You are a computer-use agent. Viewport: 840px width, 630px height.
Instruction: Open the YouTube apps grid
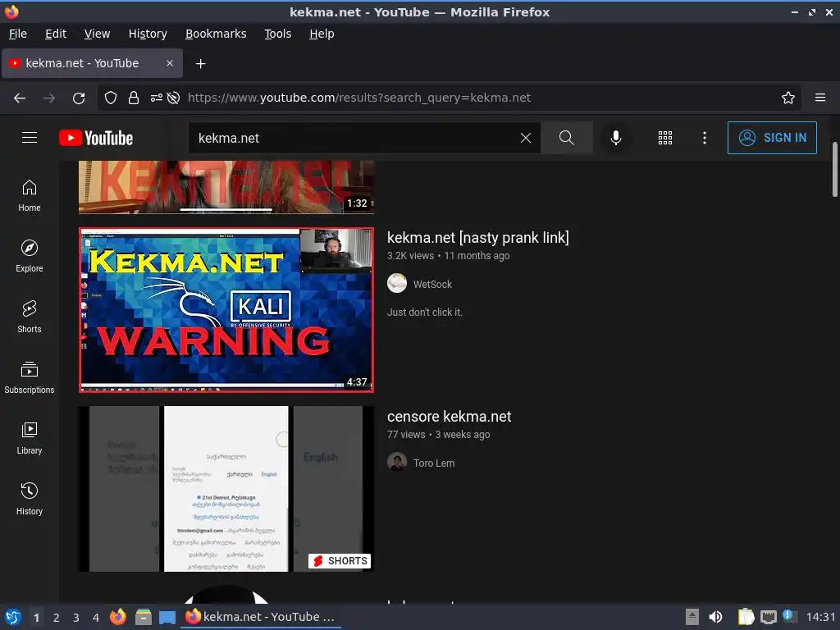pos(664,138)
